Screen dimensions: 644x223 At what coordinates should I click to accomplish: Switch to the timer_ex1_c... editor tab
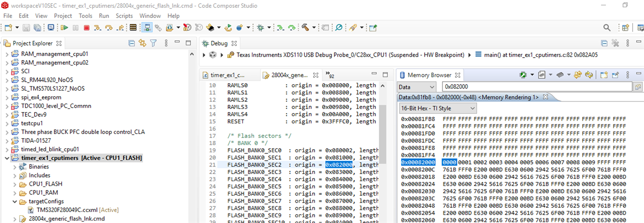227,75
